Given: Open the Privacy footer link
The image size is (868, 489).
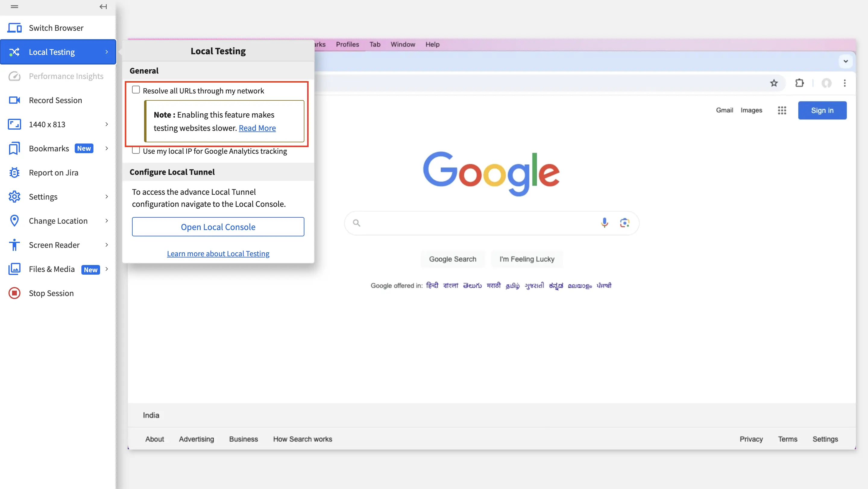Looking at the screenshot, I should 751,439.
